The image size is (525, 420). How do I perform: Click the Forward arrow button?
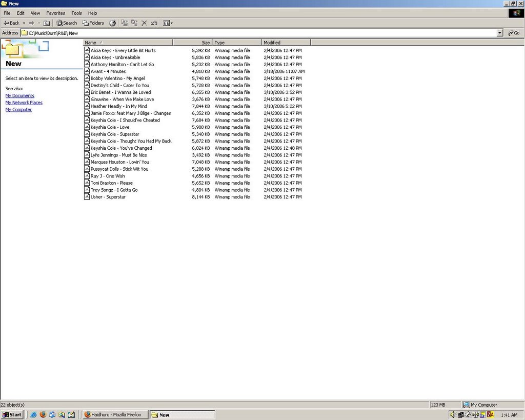[x=31, y=23]
